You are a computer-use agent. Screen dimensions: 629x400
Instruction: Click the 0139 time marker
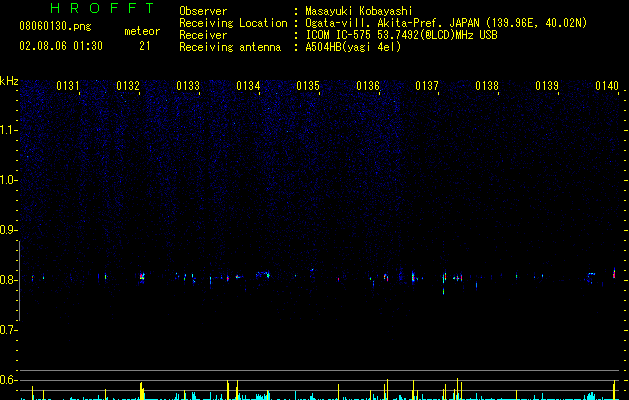[547, 86]
